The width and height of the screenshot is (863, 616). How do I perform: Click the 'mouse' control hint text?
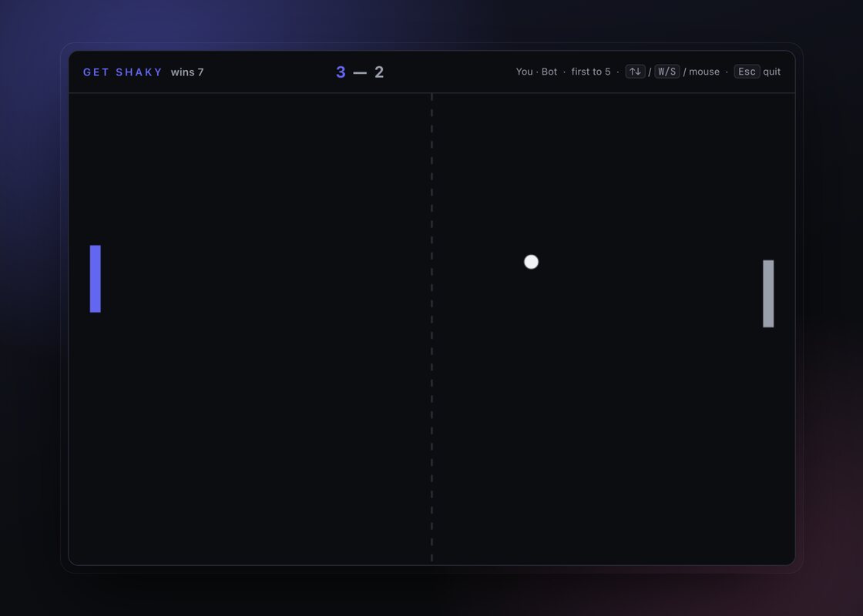click(704, 72)
